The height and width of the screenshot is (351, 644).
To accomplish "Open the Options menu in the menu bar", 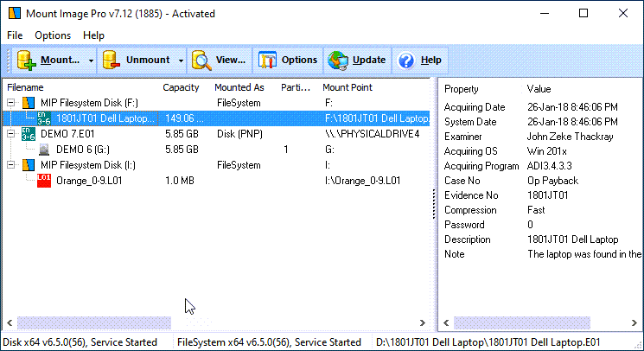I will (53, 35).
